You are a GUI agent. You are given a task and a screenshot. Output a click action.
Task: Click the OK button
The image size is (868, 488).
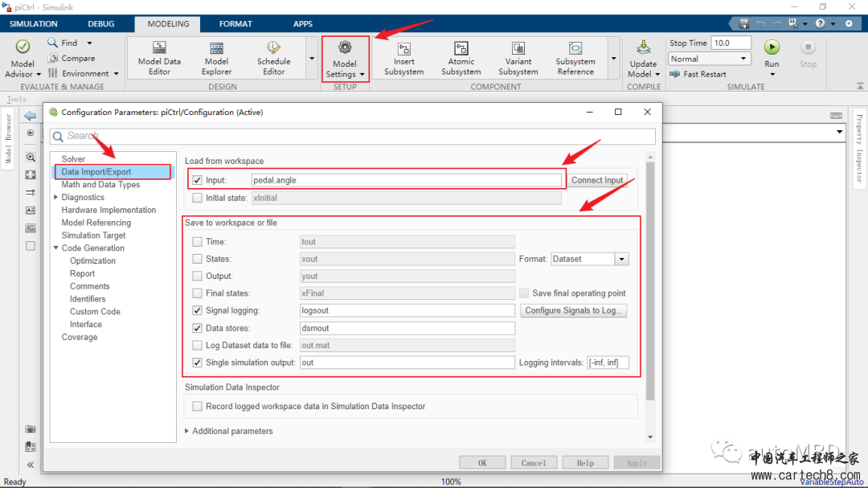point(482,462)
